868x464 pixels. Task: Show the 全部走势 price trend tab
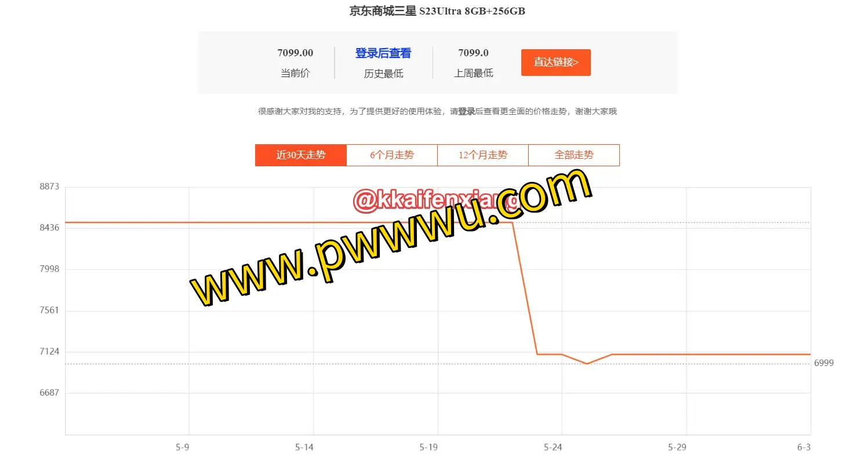574,155
